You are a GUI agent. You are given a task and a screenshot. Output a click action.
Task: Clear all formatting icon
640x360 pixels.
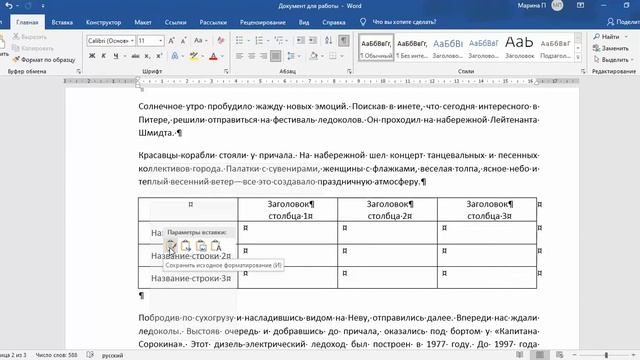[x=220, y=40]
